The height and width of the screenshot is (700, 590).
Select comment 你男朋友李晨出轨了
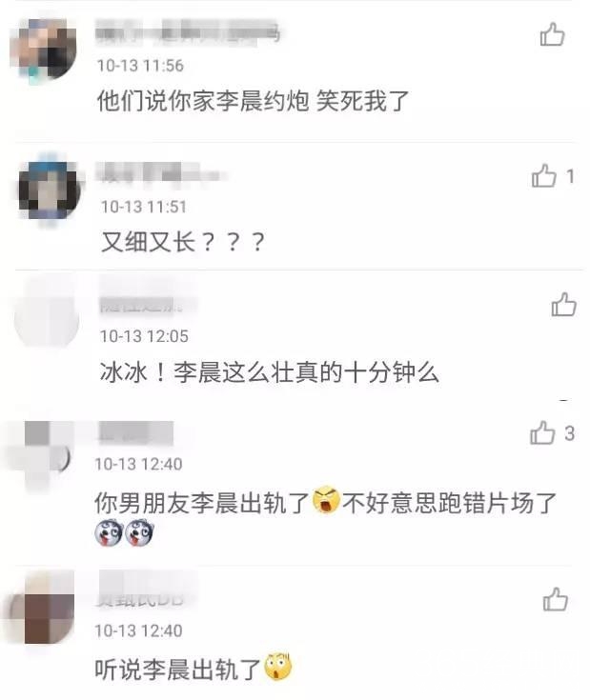coord(202,503)
